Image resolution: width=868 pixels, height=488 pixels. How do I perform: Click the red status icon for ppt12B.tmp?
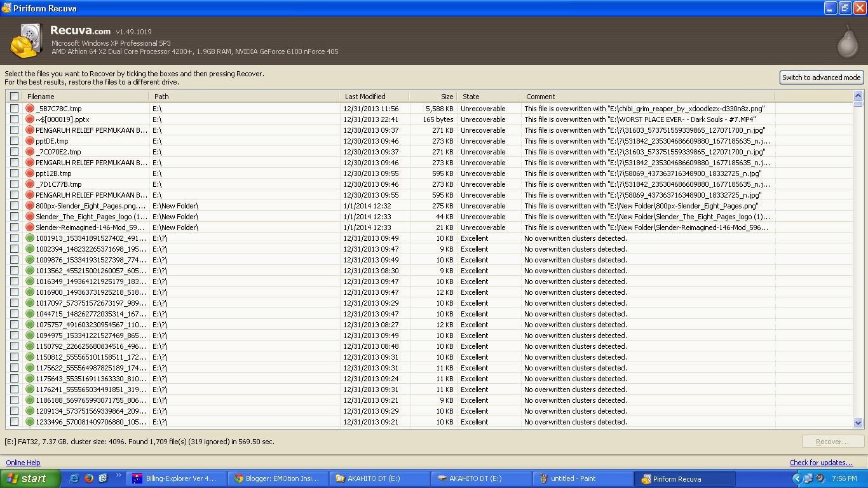pyautogui.click(x=30, y=173)
